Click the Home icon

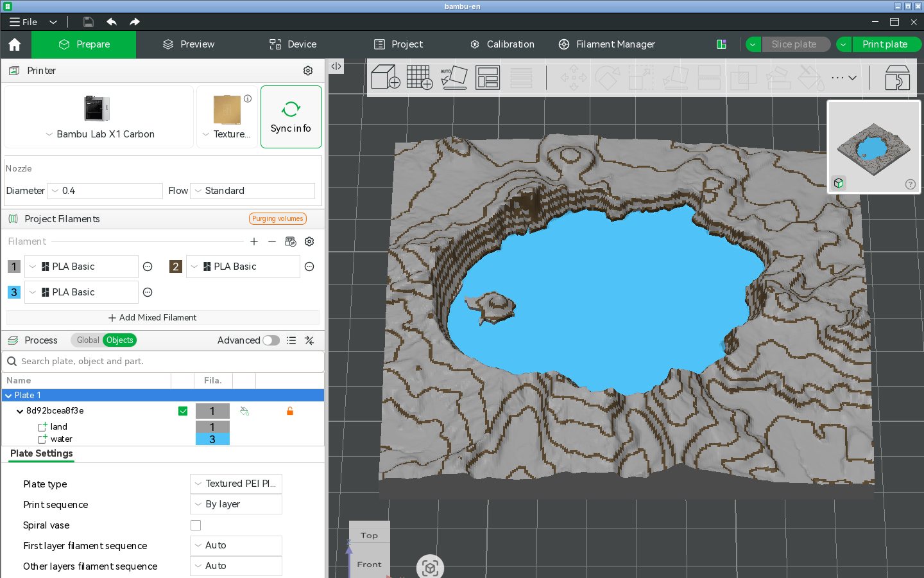(15, 44)
